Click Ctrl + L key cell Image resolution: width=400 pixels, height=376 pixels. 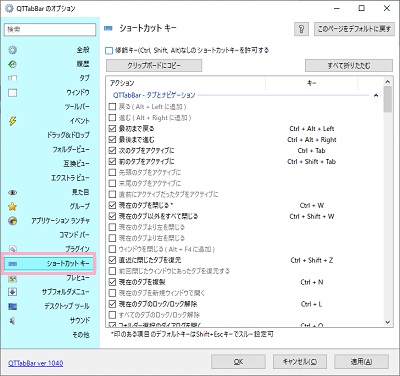pyautogui.click(x=312, y=304)
